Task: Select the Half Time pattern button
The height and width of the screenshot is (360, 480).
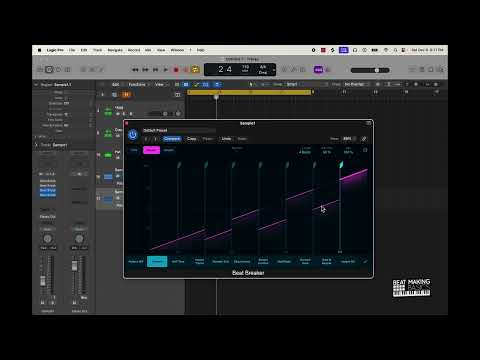Action: point(178,262)
